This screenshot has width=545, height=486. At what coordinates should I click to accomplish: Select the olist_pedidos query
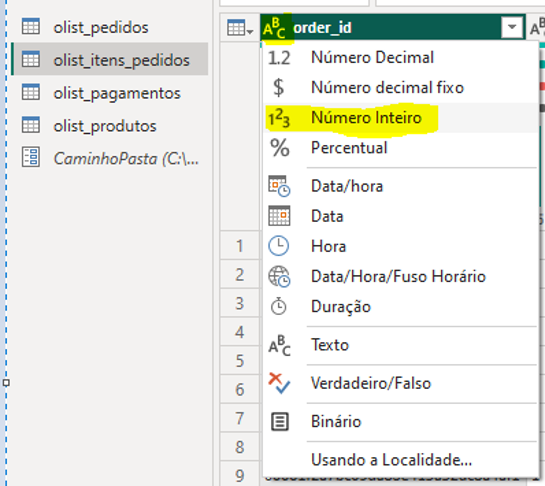(x=110, y=27)
